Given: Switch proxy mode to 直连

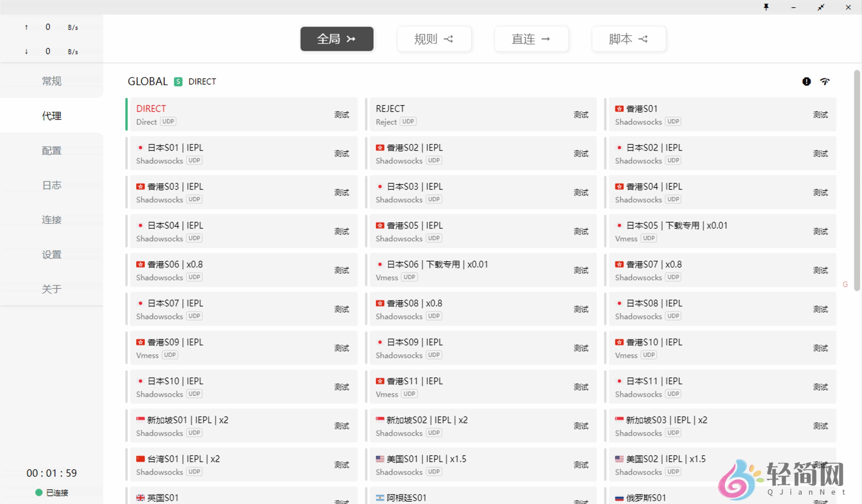Looking at the screenshot, I should (531, 39).
